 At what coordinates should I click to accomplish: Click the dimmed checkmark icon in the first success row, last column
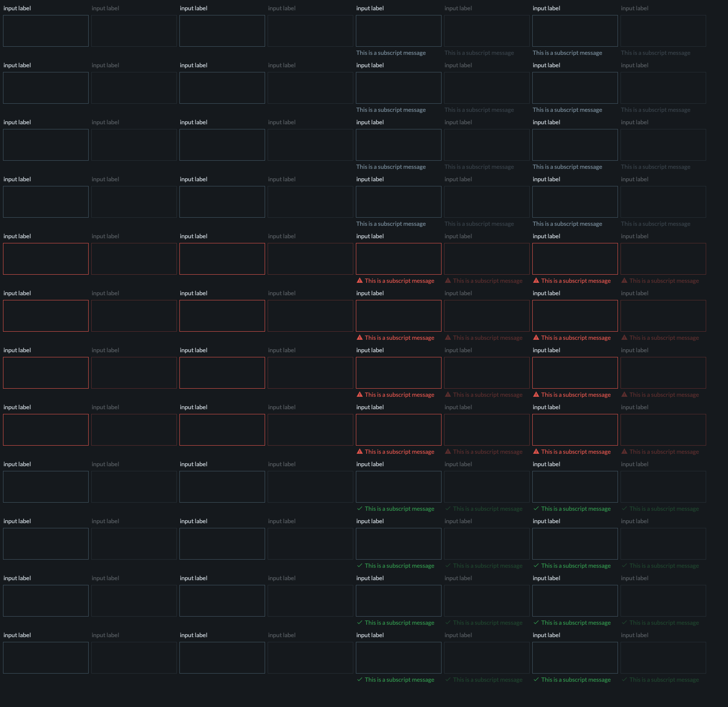(624, 509)
